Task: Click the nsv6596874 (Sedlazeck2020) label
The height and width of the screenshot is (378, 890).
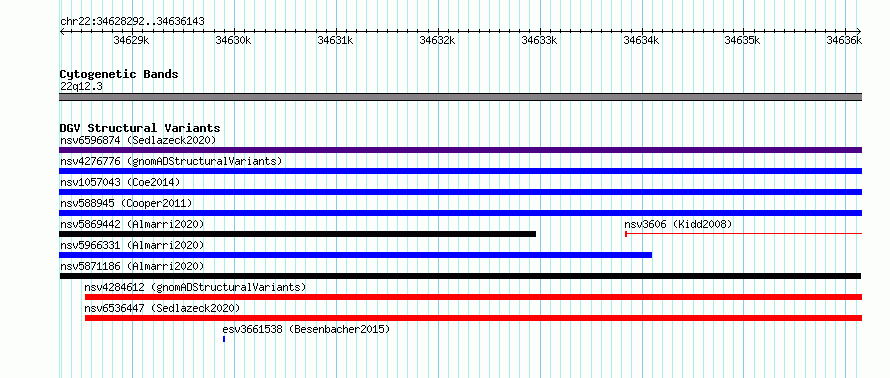Action: click(x=138, y=140)
